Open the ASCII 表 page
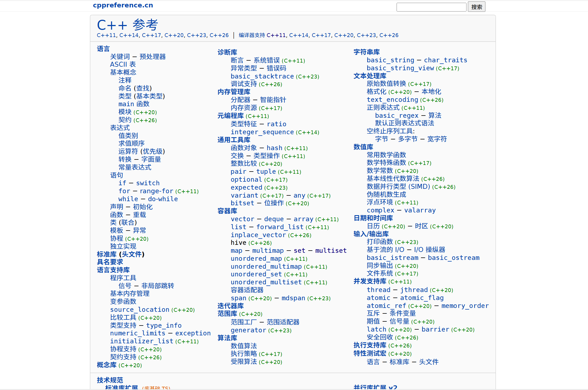Image resolution: width=588 pixels, height=390 pixels. pyautogui.click(x=123, y=64)
